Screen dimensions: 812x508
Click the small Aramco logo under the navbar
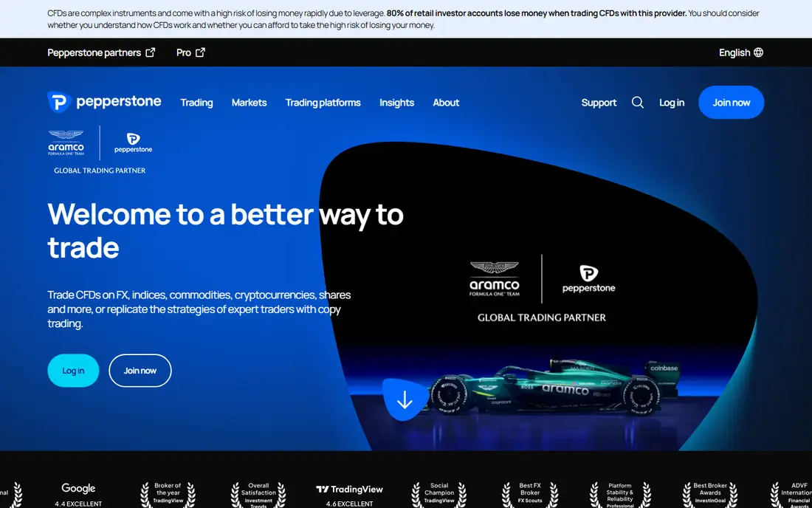click(66, 143)
